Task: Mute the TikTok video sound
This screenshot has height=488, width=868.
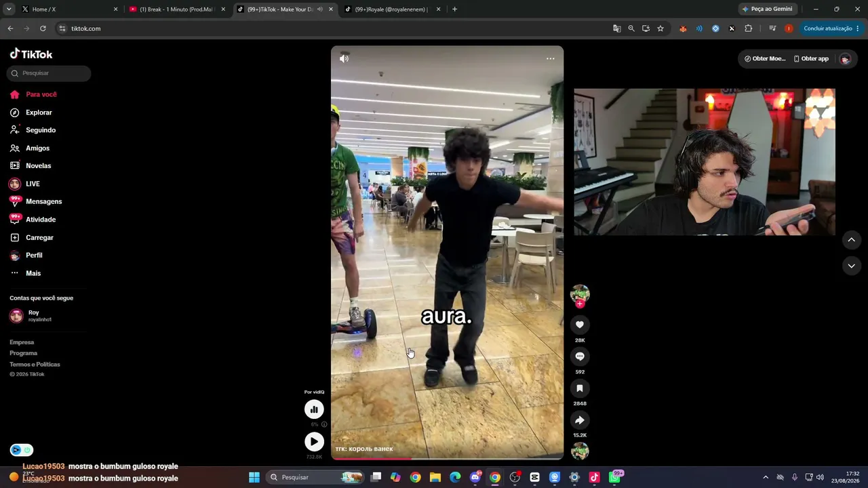Action: click(344, 58)
